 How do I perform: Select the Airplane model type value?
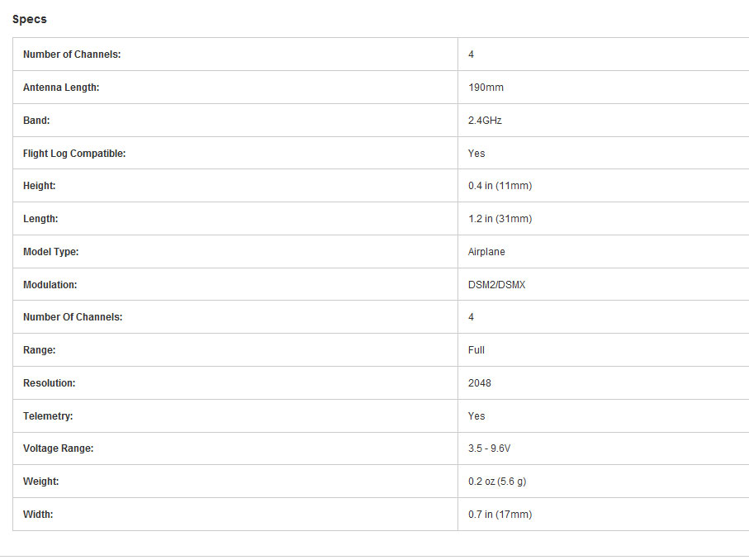486,252
